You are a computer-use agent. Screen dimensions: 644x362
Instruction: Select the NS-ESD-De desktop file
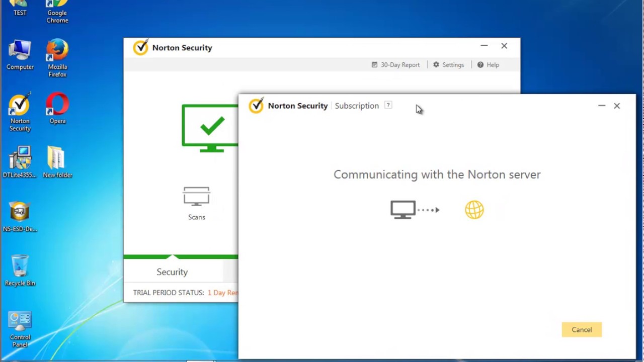pos(20,217)
